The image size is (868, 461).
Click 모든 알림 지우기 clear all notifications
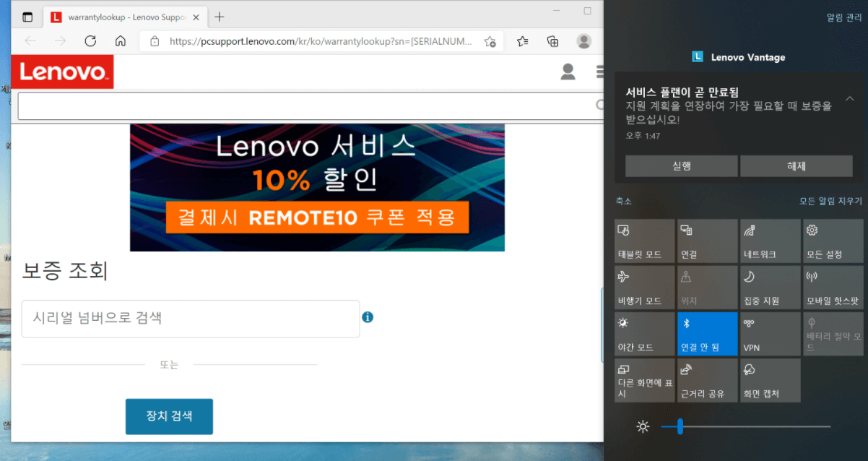[830, 201]
